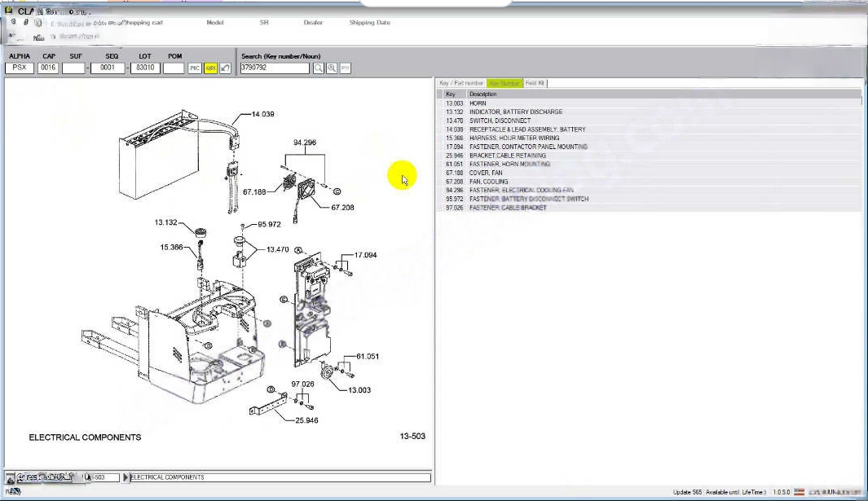This screenshot has height=501, width=868.
Task: Click the PIC button in parts toolbar
Action: pyautogui.click(x=195, y=68)
